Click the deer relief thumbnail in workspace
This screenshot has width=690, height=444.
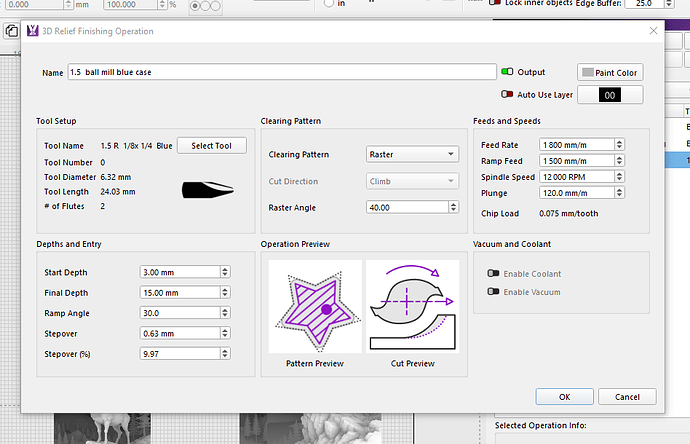[x=103, y=428]
